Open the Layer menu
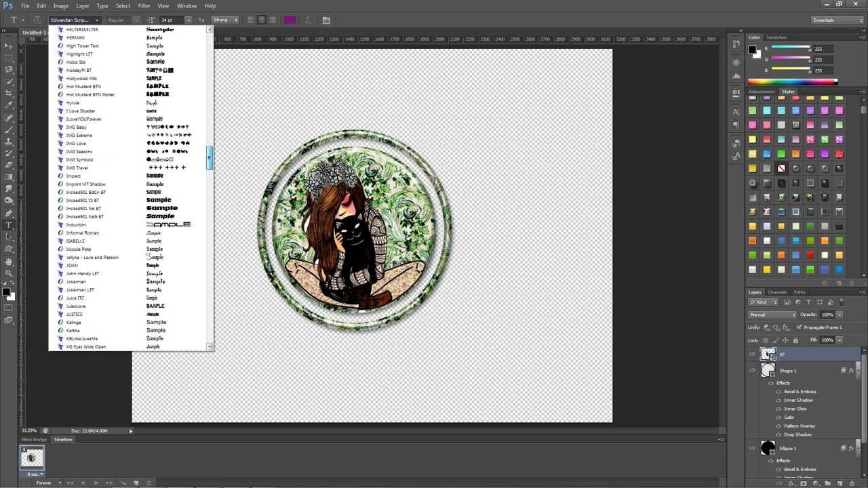The width and height of the screenshot is (868, 488). coord(82,5)
